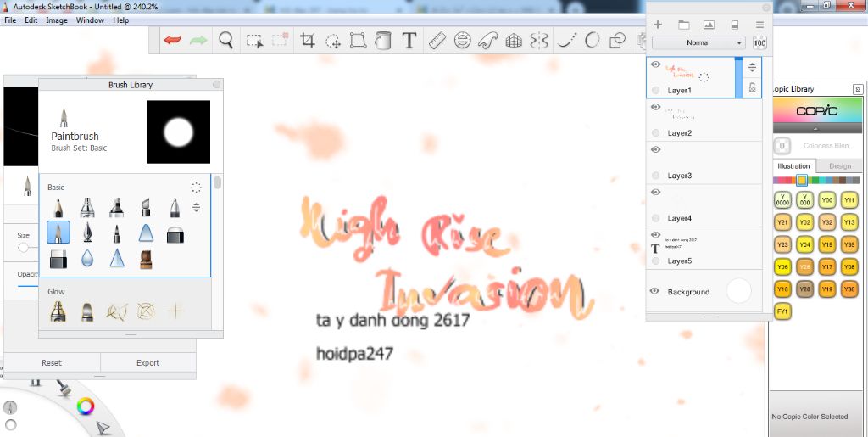Collapse the Copic color header arrow
Screen dimensions: 868x437
(x=817, y=128)
